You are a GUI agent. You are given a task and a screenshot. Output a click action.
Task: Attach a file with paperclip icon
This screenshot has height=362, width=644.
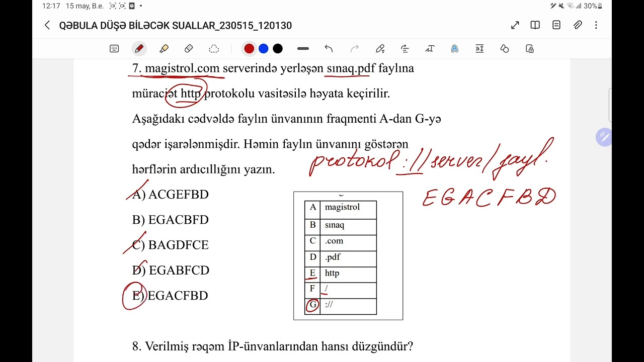(x=578, y=25)
